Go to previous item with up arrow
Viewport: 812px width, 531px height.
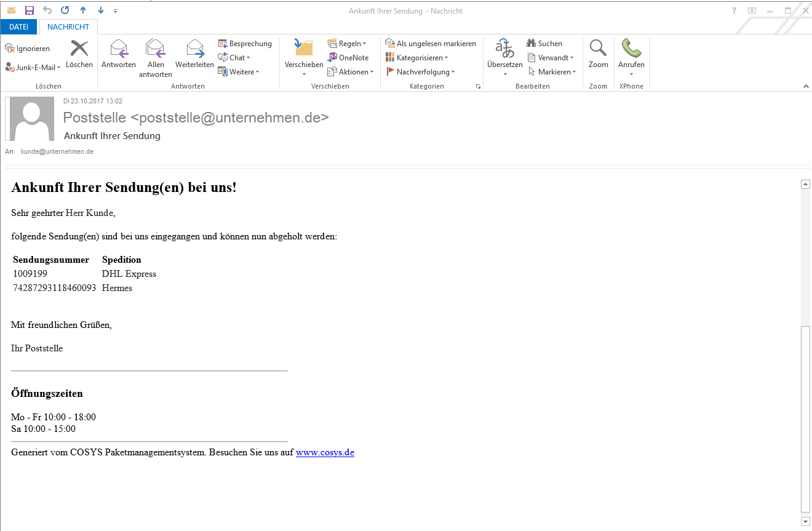tap(83, 10)
